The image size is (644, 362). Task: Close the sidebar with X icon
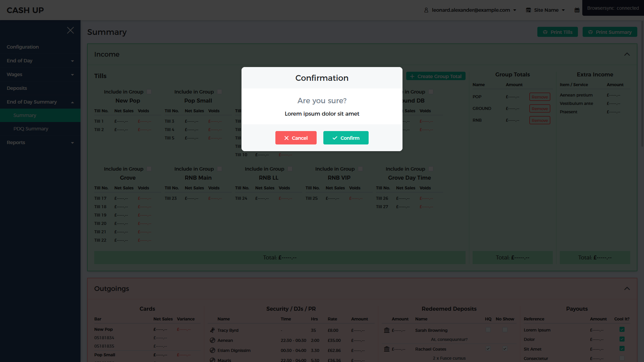click(70, 31)
